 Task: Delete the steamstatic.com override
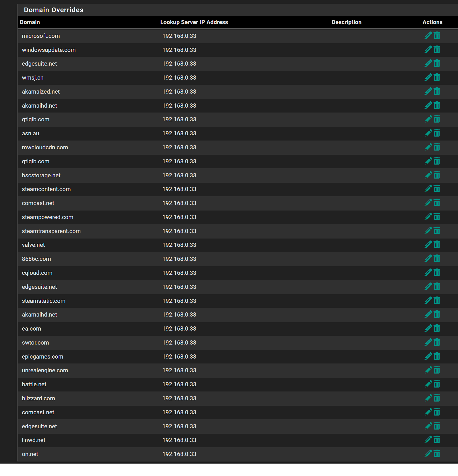point(437,300)
